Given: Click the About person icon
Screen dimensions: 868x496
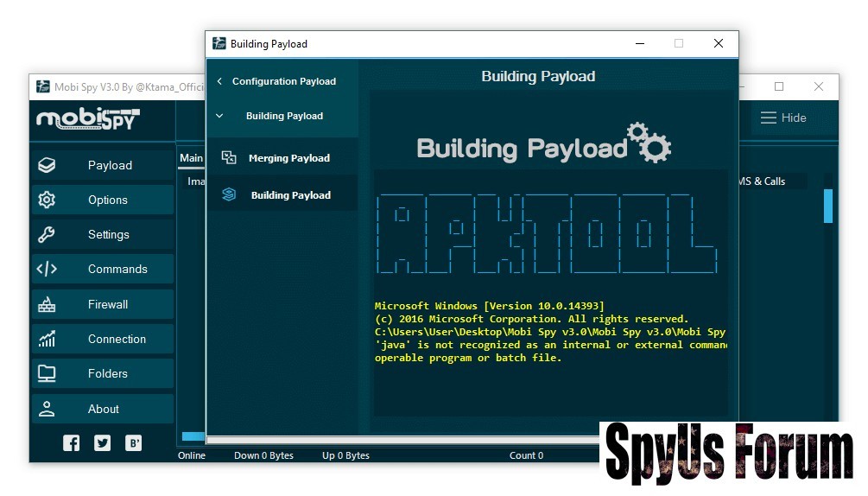Looking at the screenshot, I should pos(47,409).
